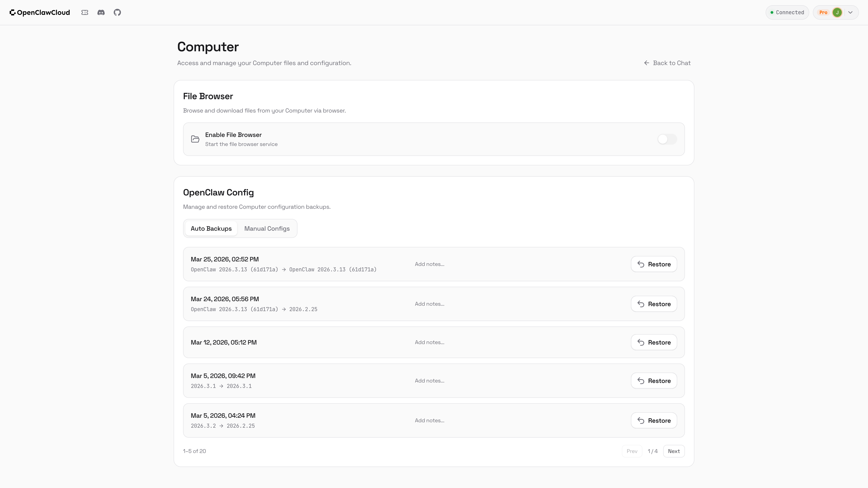
Task: Switch to the Manual Configs tab
Action: [x=267, y=228]
